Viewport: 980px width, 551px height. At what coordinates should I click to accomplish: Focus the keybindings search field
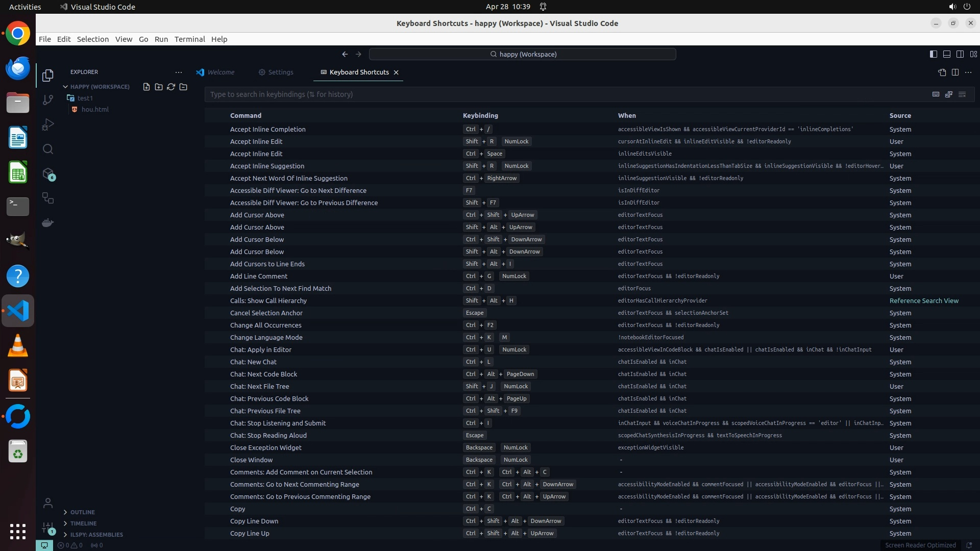561,94
